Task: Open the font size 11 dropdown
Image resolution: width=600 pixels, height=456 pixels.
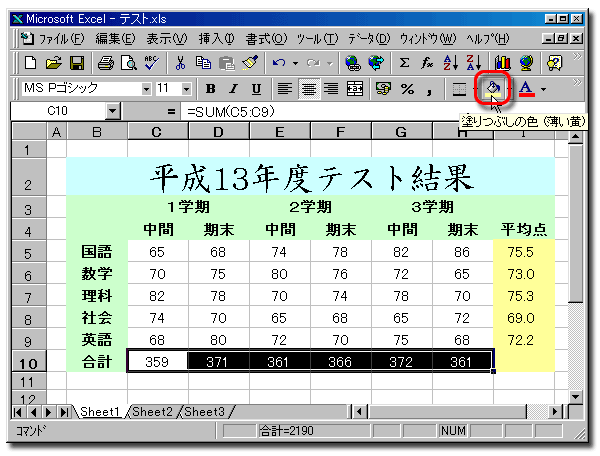Action: [186, 89]
